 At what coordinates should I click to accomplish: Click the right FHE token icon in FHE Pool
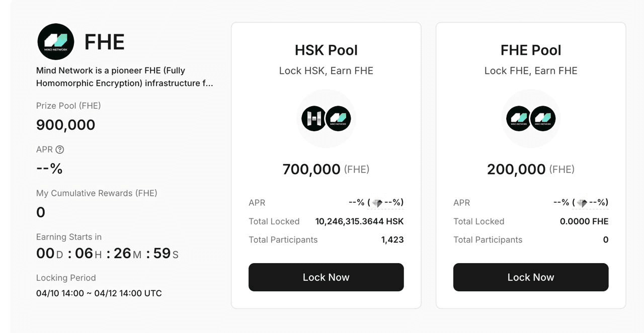pos(543,119)
